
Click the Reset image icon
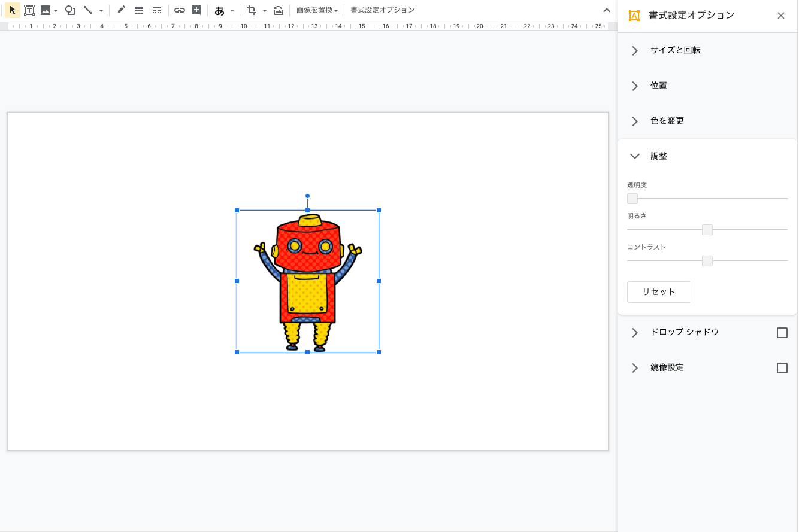click(279, 10)
